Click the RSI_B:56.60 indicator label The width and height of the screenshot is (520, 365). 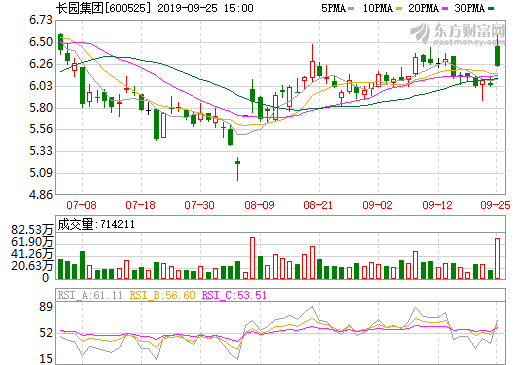pos(162,295)
